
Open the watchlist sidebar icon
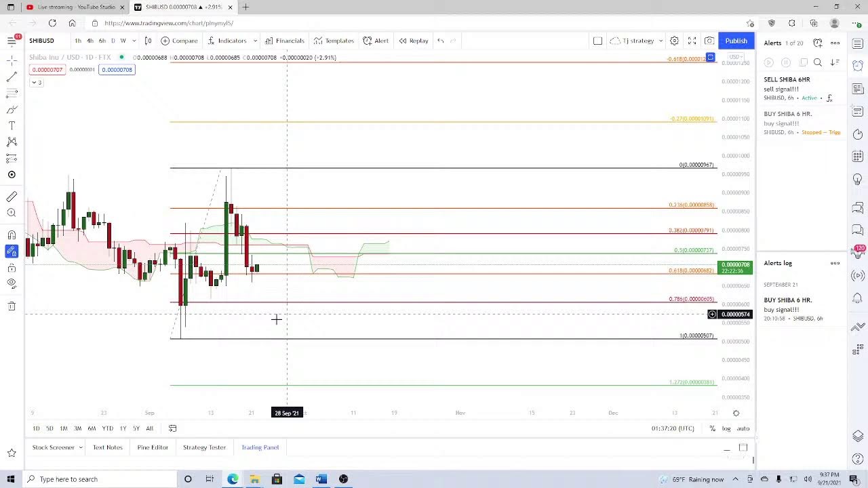coord(858,43)
